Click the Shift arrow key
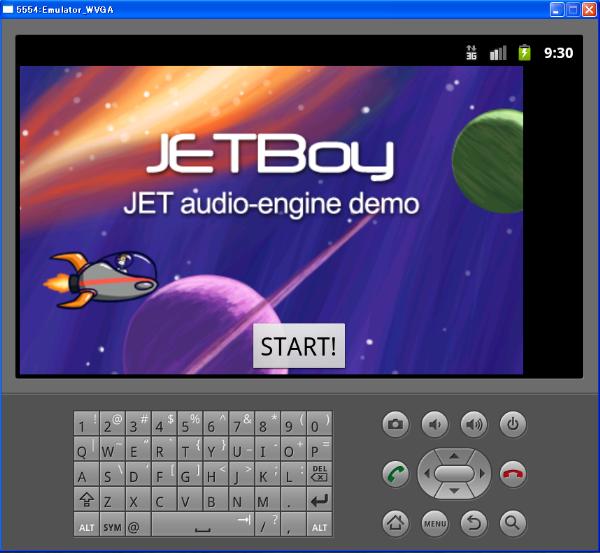Screen dimensions: 600x553 pos(86,499)
